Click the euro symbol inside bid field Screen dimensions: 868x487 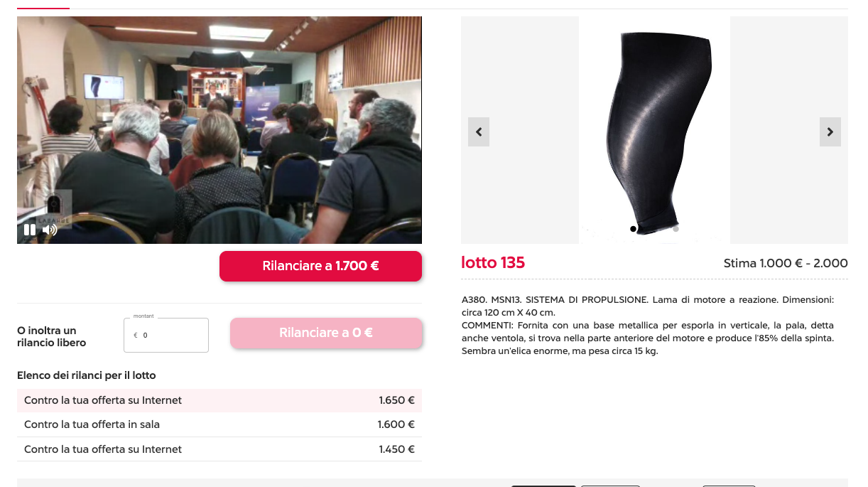pos(136,336)
